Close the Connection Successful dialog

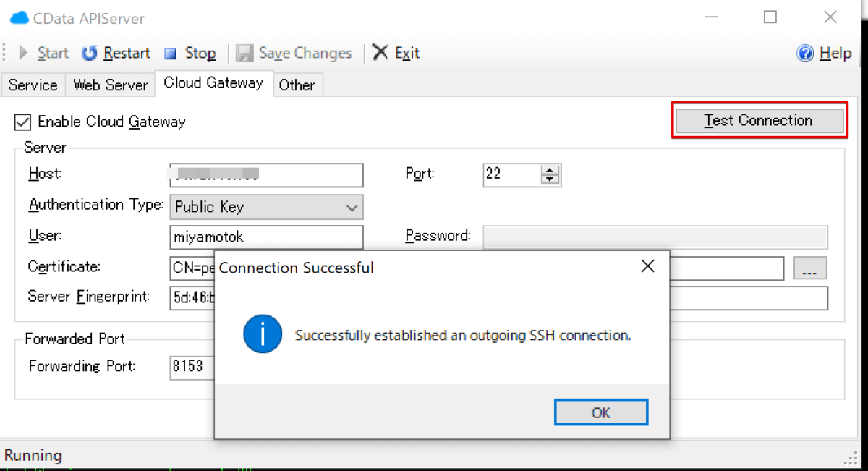647,267
